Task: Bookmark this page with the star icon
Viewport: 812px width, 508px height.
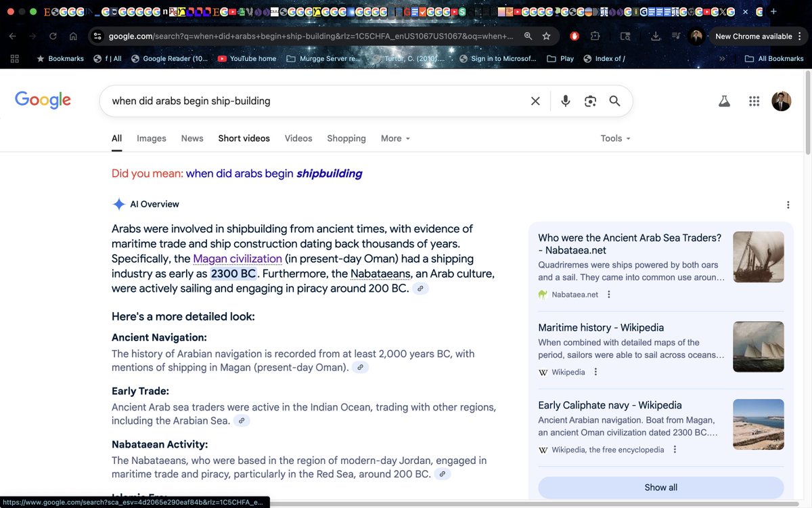Action: [546, 37]
